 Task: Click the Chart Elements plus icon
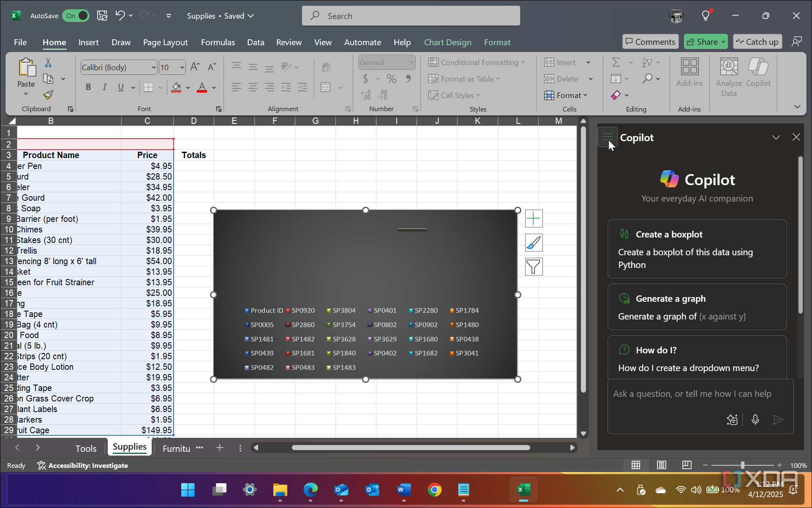(x=534, y=218)
